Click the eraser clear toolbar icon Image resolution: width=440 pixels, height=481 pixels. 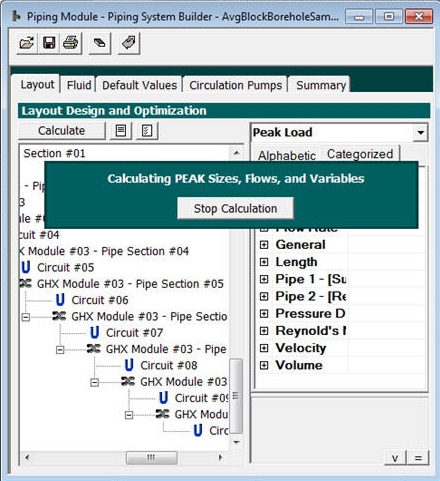(100, 43)
